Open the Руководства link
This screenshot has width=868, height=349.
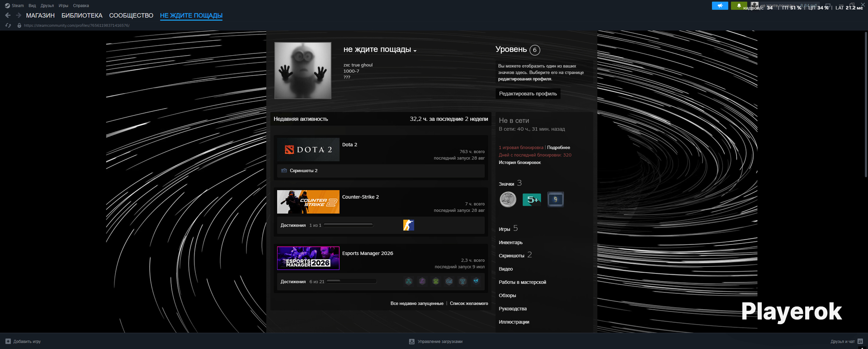(513, 309)
